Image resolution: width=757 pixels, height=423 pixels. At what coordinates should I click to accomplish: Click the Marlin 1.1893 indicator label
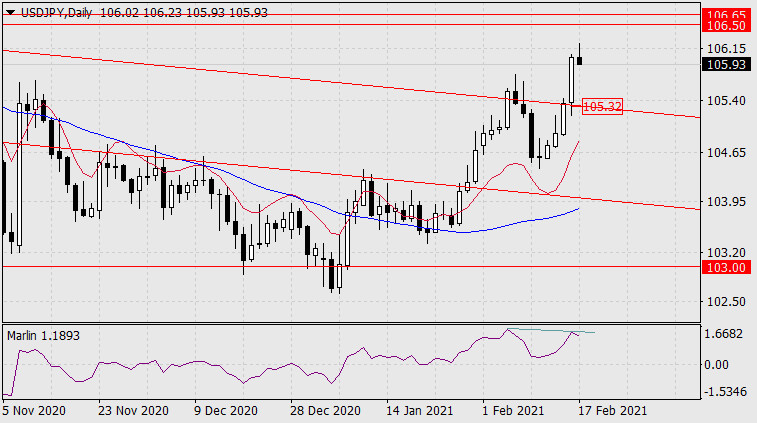[x=43, y=336]
